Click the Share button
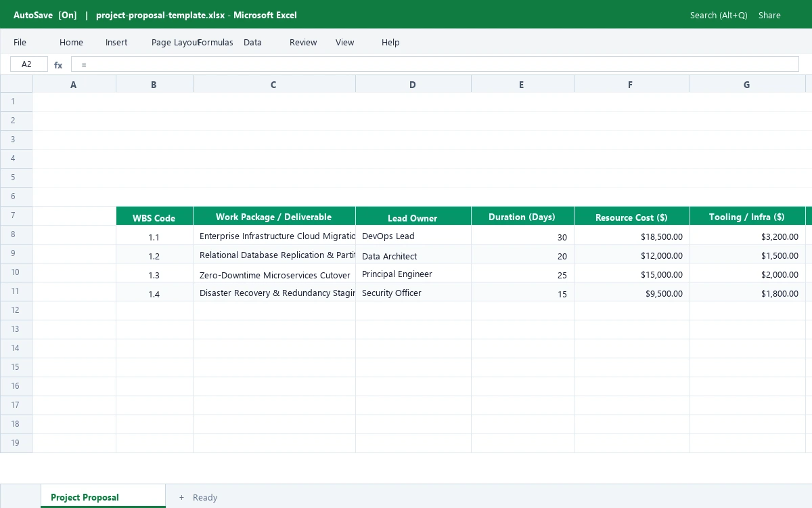This screenshot has height=508, width=812. pyautogui.click(x=769, y=15)
